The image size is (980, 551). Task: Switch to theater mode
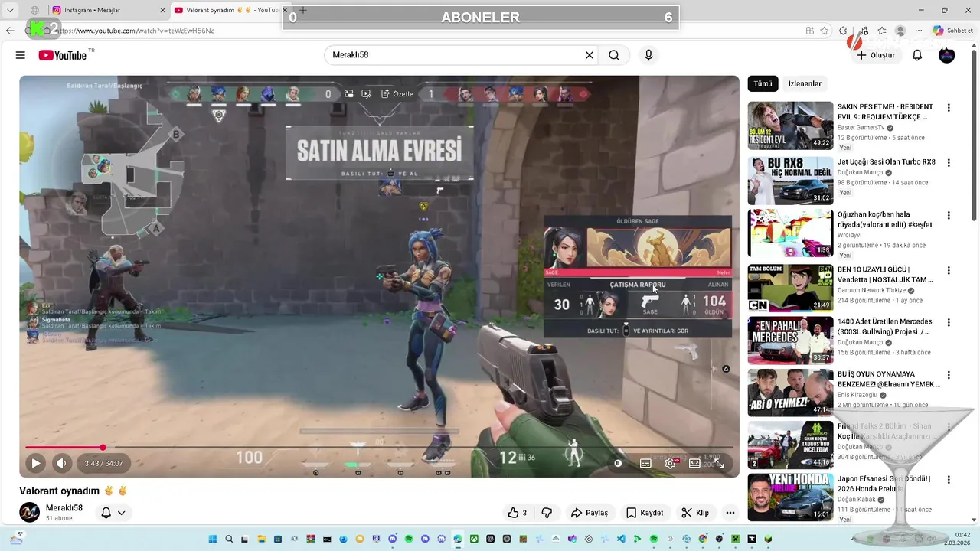[694, 463]
